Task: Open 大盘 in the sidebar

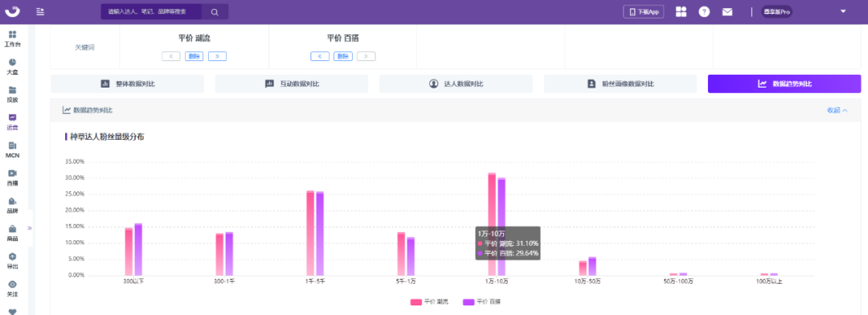Action: tap(12, 67)
